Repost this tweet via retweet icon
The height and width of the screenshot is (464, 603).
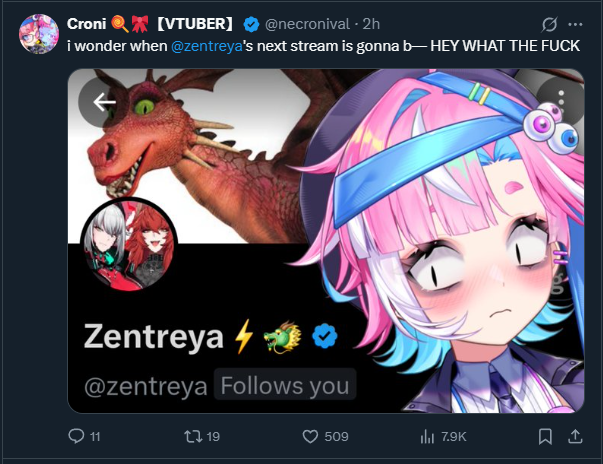point(193,436)
